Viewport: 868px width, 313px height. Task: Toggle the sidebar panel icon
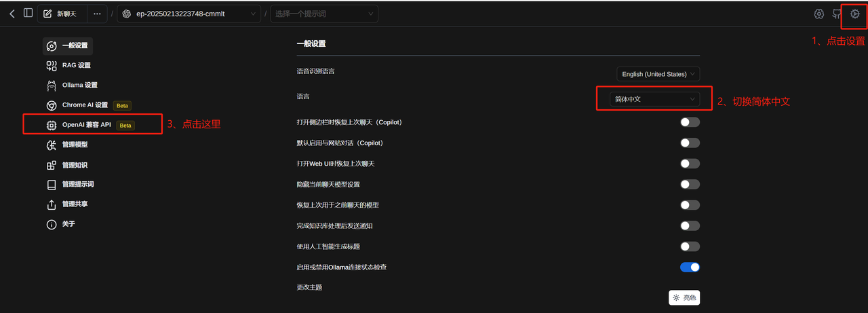(28, 14)
